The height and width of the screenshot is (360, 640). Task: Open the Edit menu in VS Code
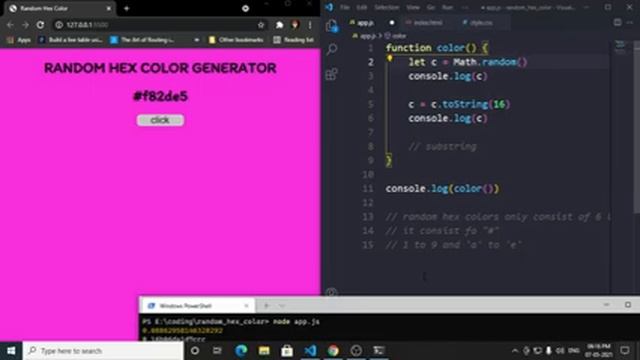362,7
